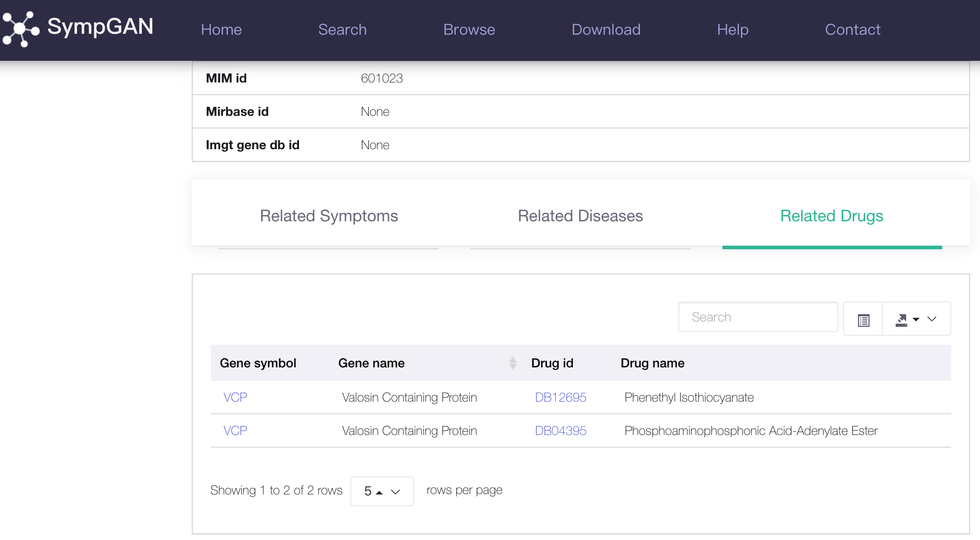Select the Related Drugs tab
980x540 pixels.
831,216
